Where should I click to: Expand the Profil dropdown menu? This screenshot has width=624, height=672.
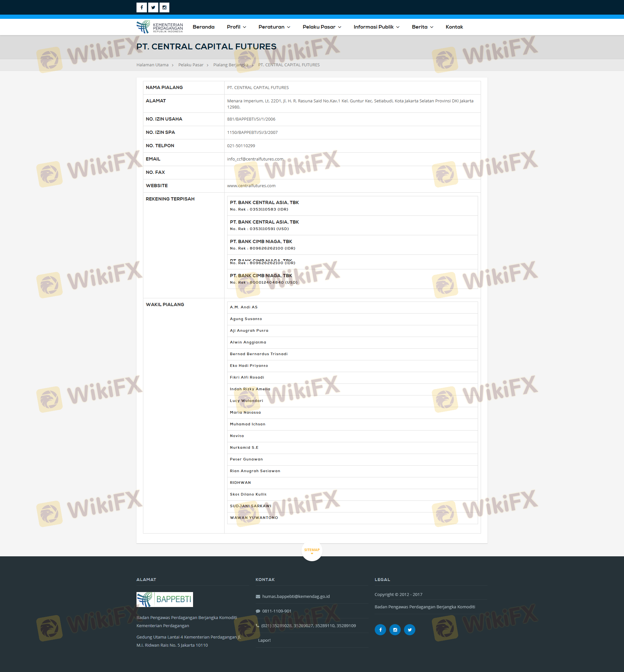tap(236, 27)
